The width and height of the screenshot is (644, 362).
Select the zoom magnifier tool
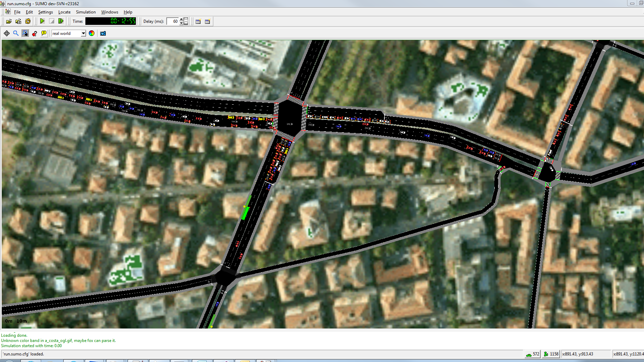15,33
